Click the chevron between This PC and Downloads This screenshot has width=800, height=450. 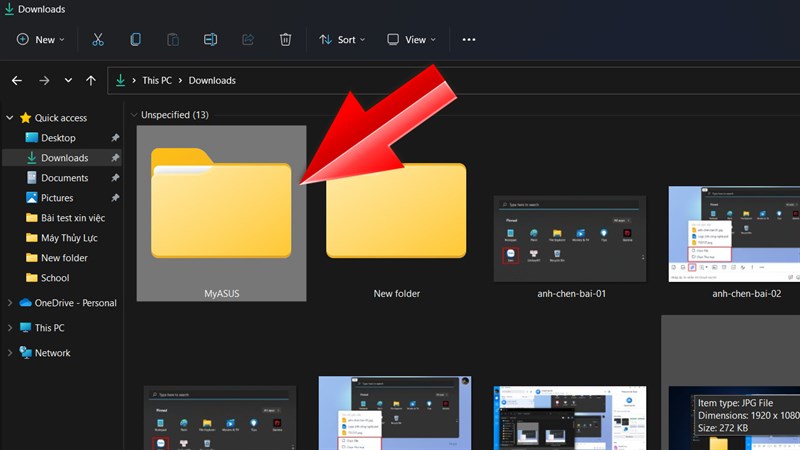point(180,81)
